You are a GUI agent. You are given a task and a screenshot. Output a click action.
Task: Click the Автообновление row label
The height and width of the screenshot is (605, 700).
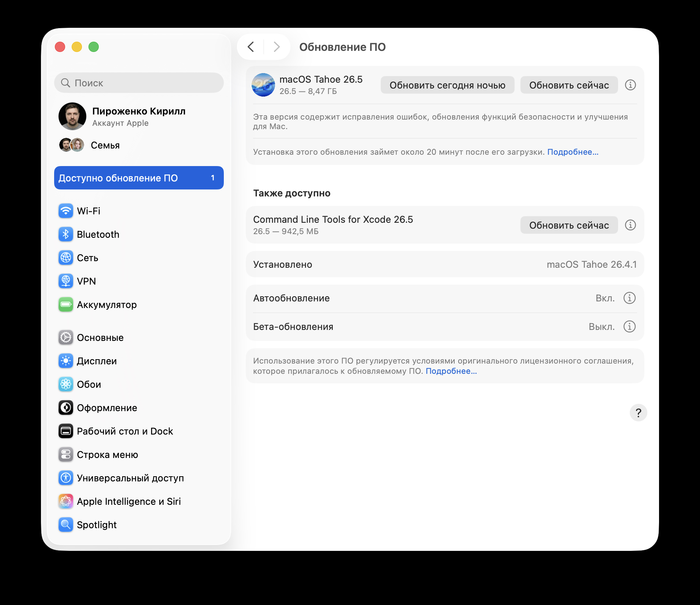pyautogui.click(x=291, y=298)
